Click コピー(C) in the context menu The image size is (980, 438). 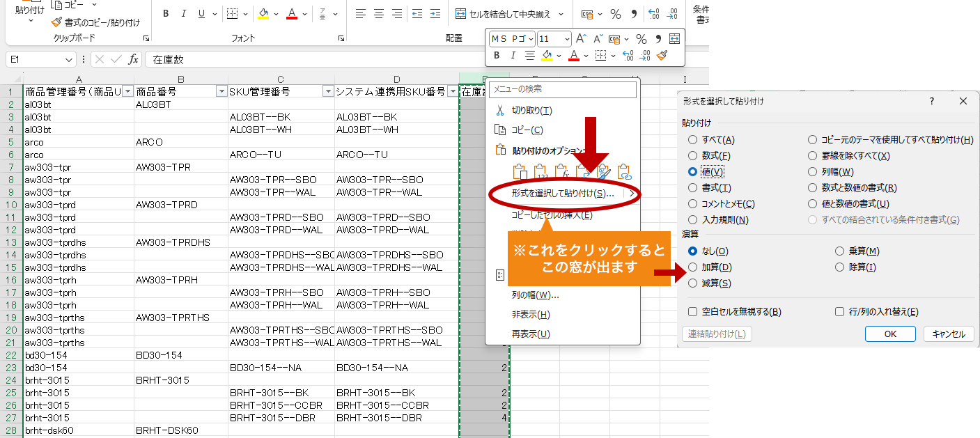click(x=527, y=130)
